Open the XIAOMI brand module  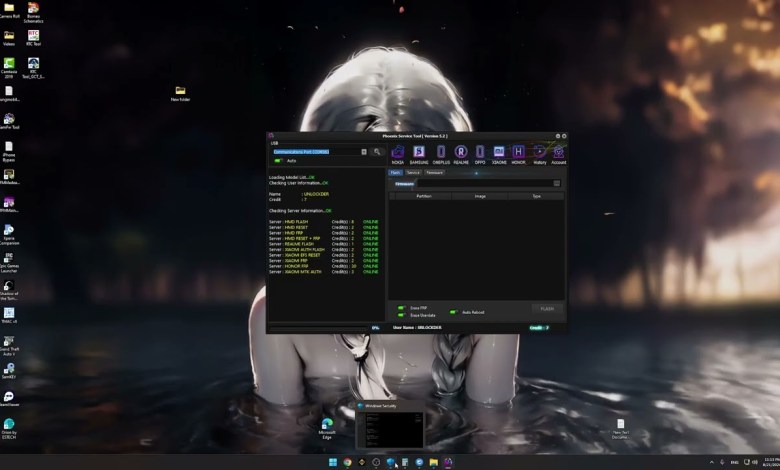(x=499, y=154)
